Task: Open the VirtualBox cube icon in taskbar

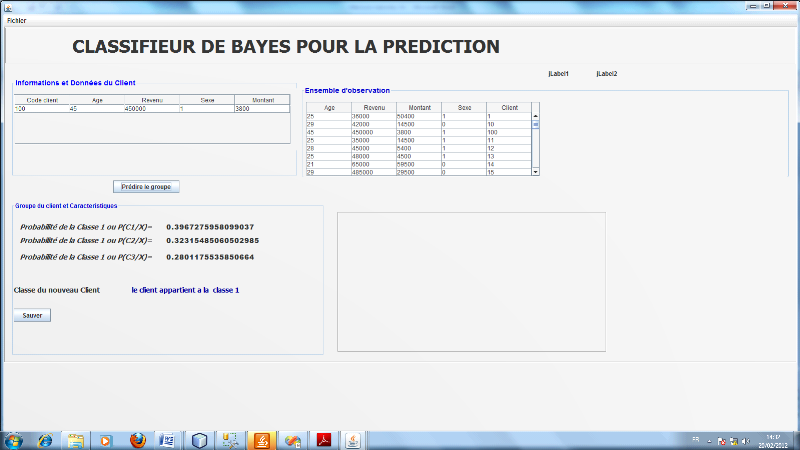Action: 199,440
